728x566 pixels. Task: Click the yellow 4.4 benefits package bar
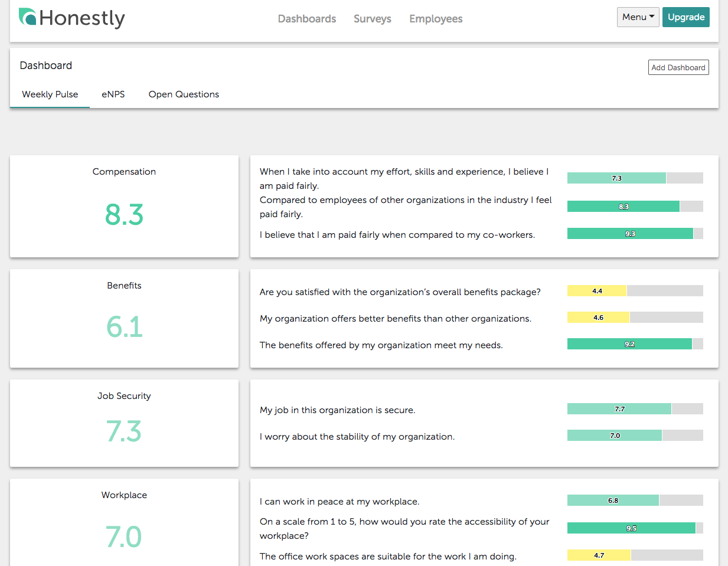pyautogui.click(x=597, y=291)
